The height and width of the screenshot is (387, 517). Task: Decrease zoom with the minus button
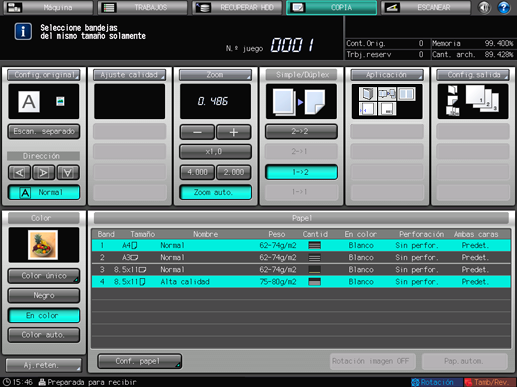[x=197, y=132]
